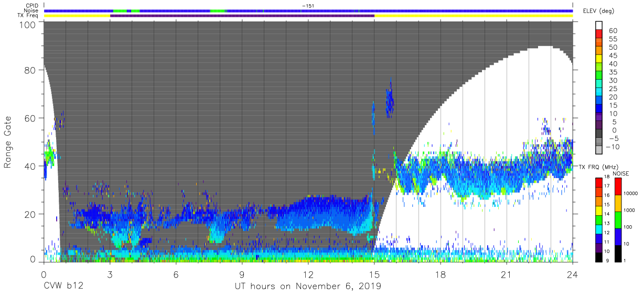Viewport: 644px width, 297px height.
Task: Click Range Gate axis tick label '80'
Action: (30, 71)
